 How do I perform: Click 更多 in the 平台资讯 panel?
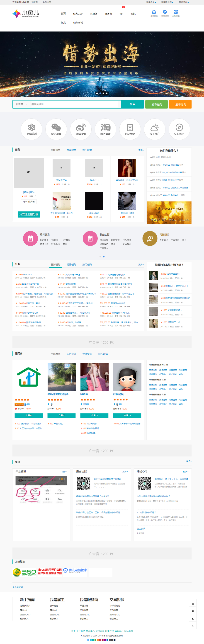[65, 472]
